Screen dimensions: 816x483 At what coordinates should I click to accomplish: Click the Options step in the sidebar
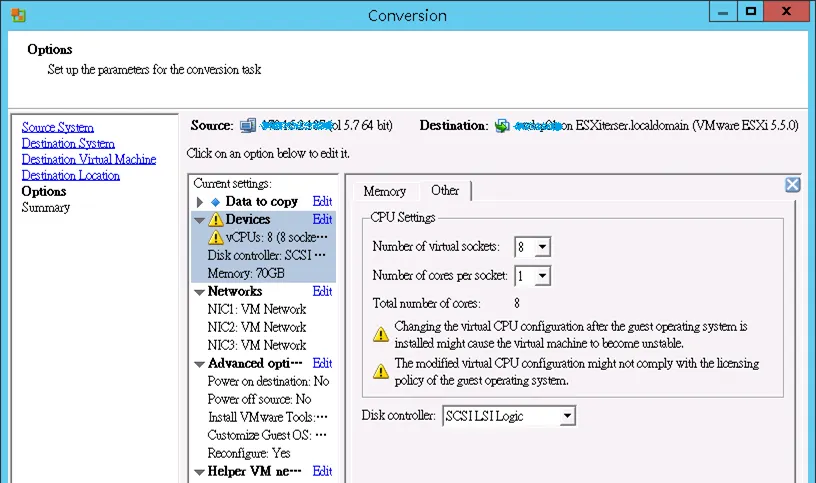(44, 192)
